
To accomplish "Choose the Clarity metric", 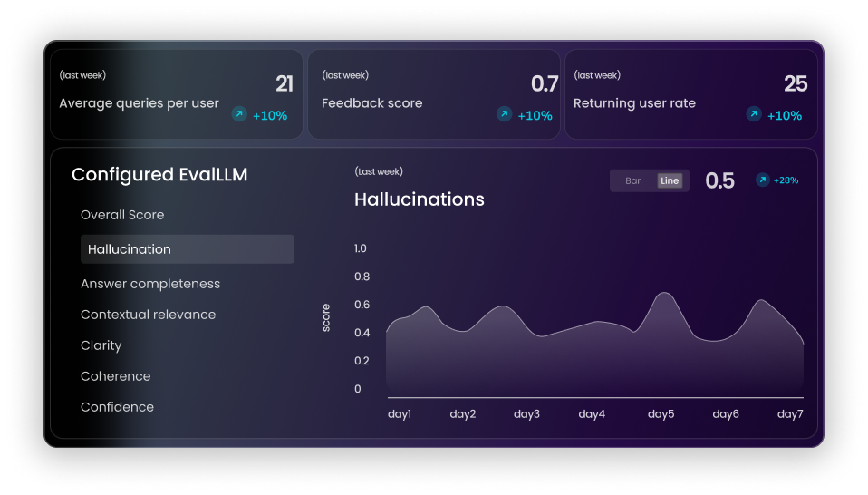I will click(101, 345).
